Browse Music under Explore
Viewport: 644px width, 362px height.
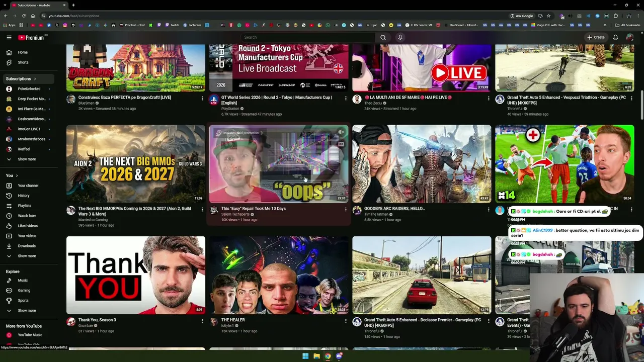(23, 281)
